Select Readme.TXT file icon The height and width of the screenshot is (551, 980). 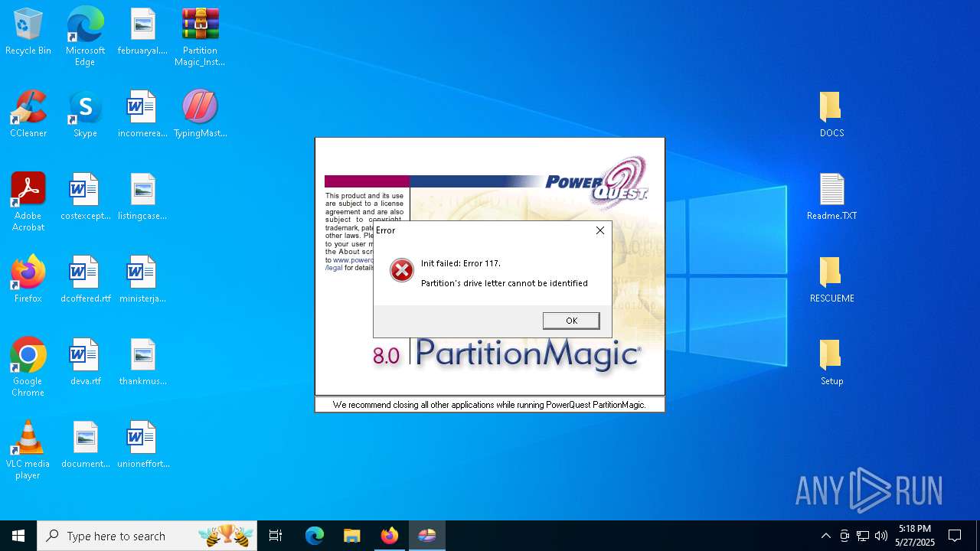pyautogui.click(x=831, y=197)
